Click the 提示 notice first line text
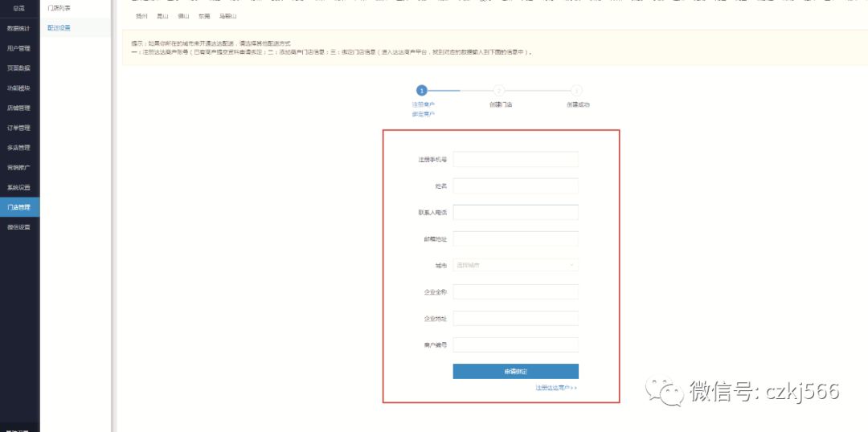Viewport: 868px width, 432px height. click(211, 43)
